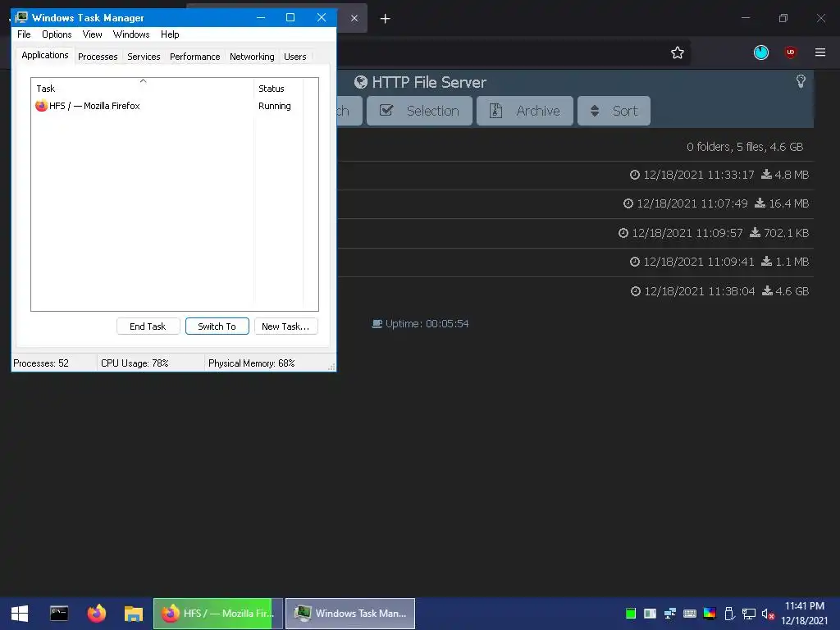Screen dimensions: 840x630
Task: Switch to HFS Mozilla Firefox taskbar button
Action: pos(218,614)
